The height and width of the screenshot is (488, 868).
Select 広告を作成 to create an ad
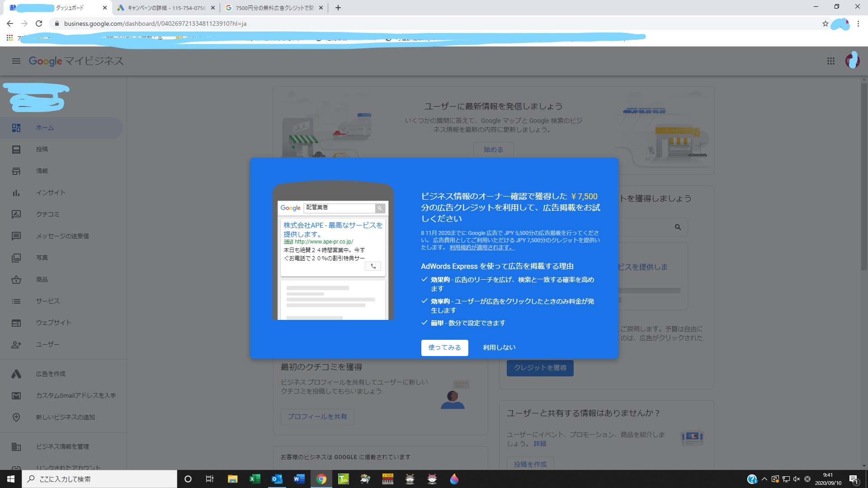point(50,374)
